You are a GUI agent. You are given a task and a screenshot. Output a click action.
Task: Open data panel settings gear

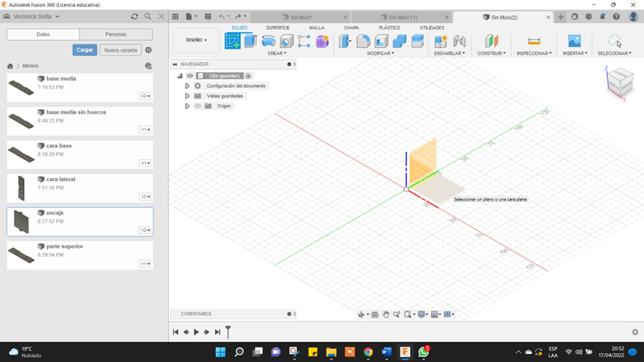(x=148, y=50)
